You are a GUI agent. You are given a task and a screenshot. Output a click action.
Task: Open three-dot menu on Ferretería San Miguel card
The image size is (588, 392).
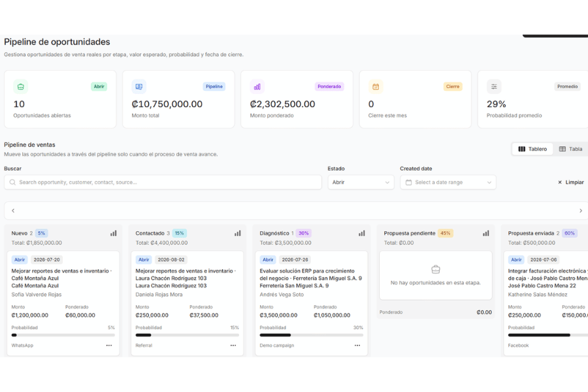pyautogui.click(x=357, y=346)
